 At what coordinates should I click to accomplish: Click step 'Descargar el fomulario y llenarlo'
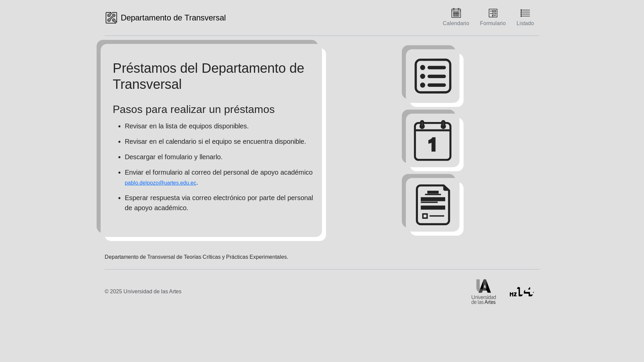[173, 157]
